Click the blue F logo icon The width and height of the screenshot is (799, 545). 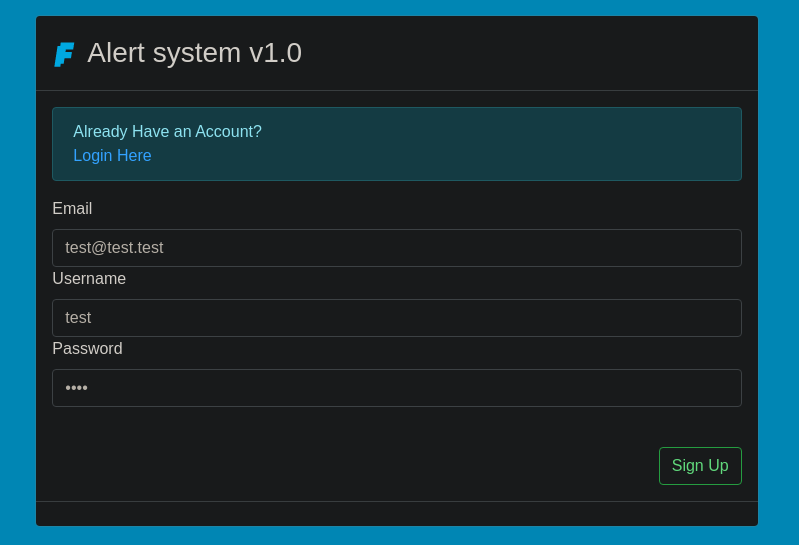click(x=64, y=54)
